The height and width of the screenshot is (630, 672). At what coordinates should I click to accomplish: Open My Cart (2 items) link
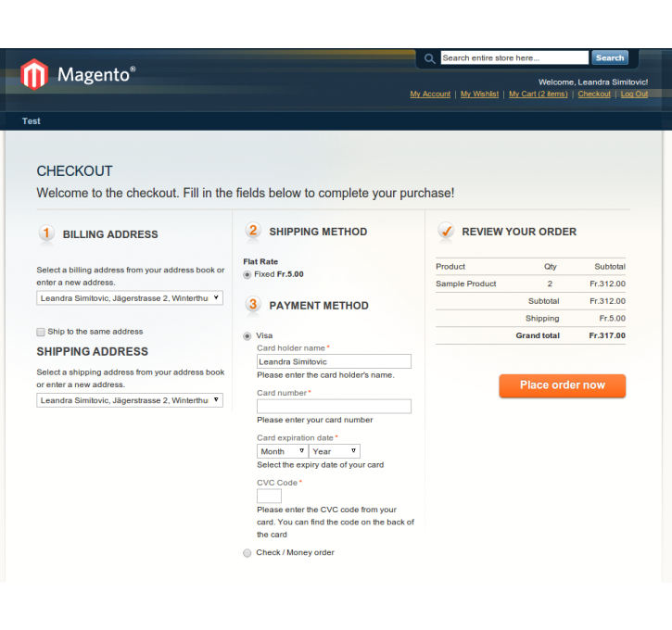coord(538,94)
